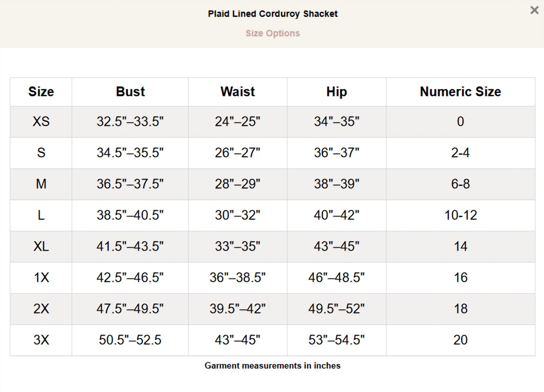The width and height of the screenshot is (544, 392).
Task: Select the Bust column header
Action: (x=130, y=92)
